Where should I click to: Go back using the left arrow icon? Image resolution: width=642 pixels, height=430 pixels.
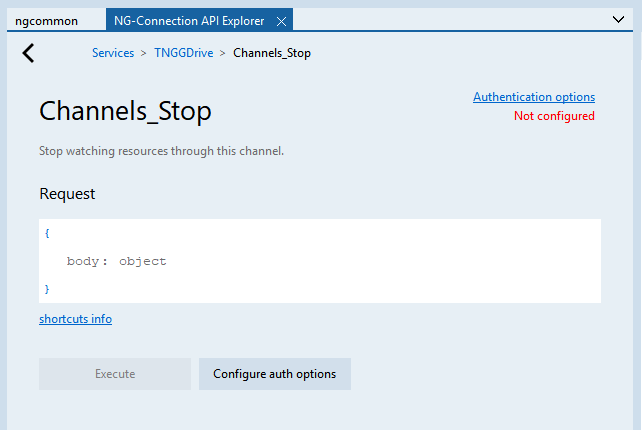coord(28,53)
